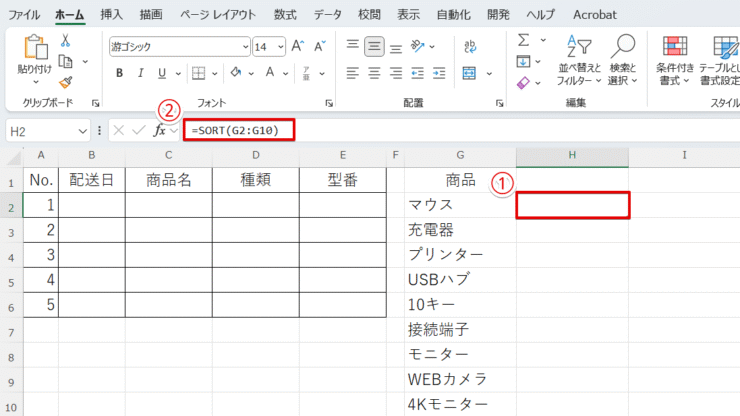Insert function with the fx icon
Viewport: 740px width, 416px height.
(160, 130)
